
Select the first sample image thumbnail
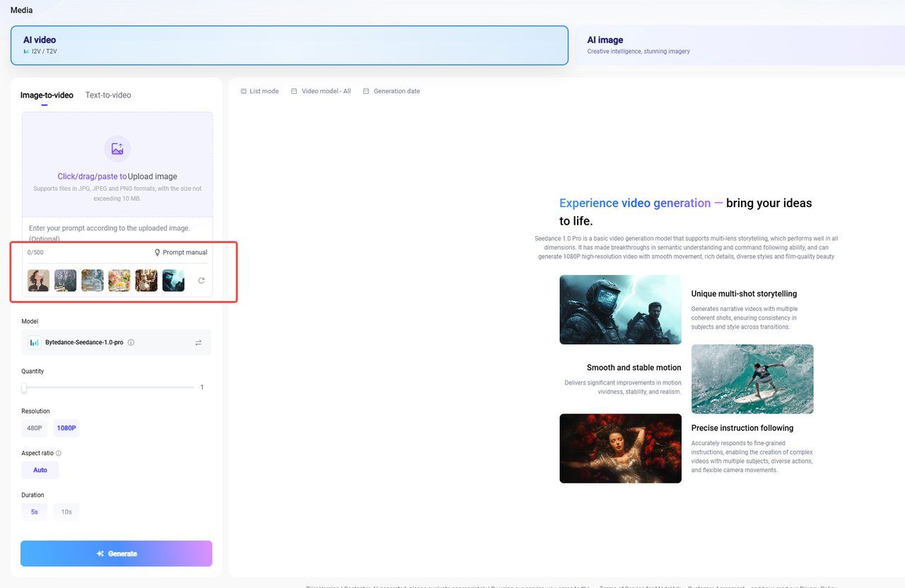pyautogui.click(x=38, y=281)
